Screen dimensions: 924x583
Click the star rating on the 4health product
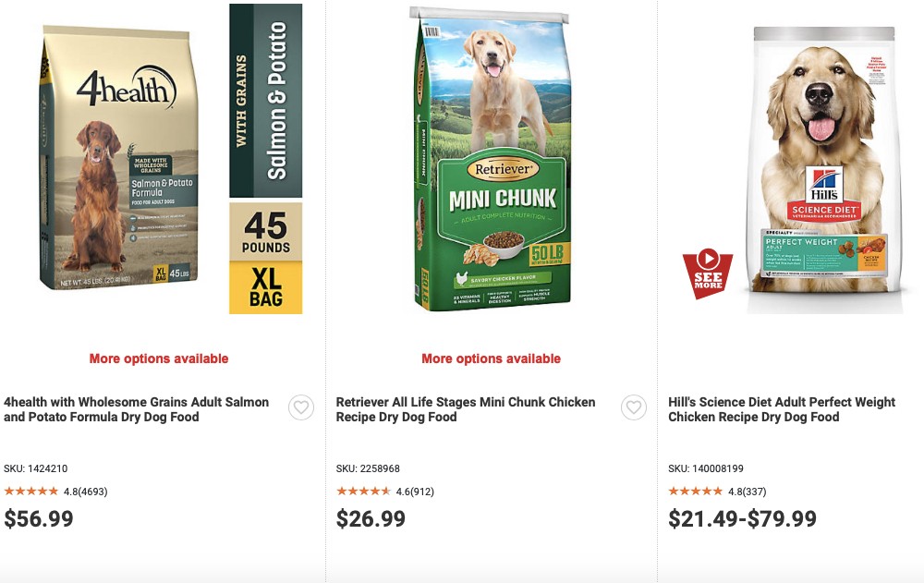(x=30, y=492)
